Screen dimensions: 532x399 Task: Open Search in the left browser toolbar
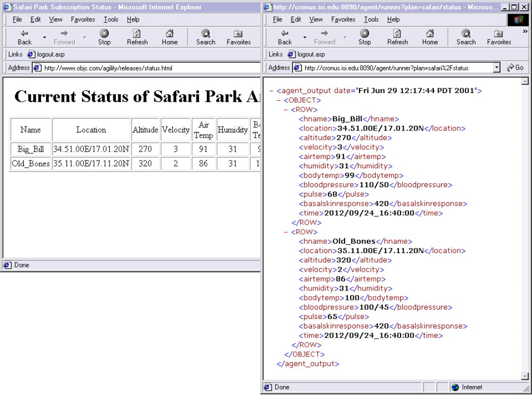tap(206, 36)
